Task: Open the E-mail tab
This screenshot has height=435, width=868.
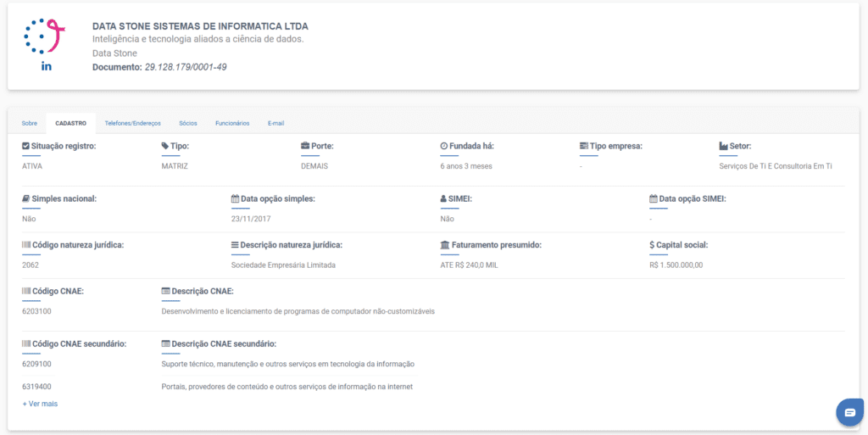Action: [x=275, y=124]
